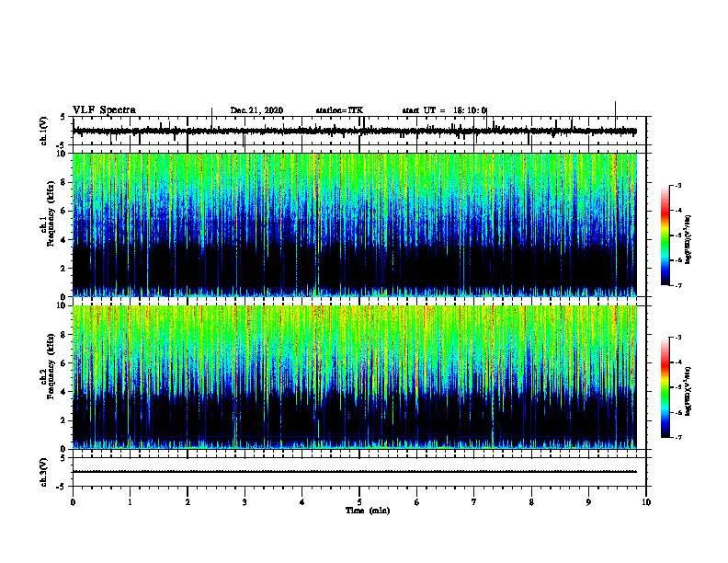Click the "Time (min)" axis label
This screenshot has width=728, height=563.
[x=368, y=511]
